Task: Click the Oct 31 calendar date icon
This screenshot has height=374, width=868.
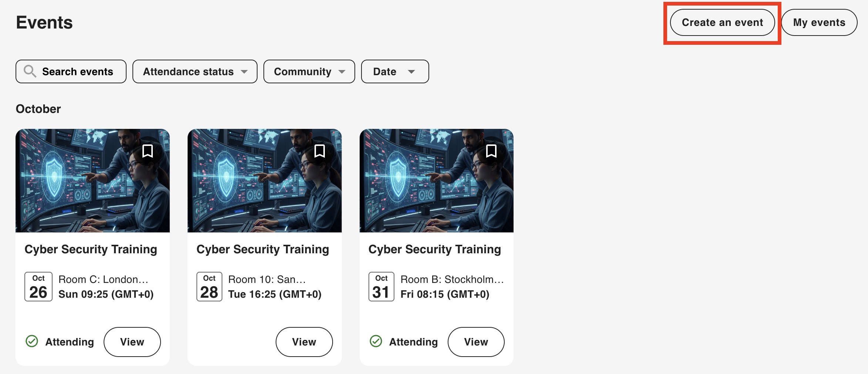Action: [x=381, y=287]
